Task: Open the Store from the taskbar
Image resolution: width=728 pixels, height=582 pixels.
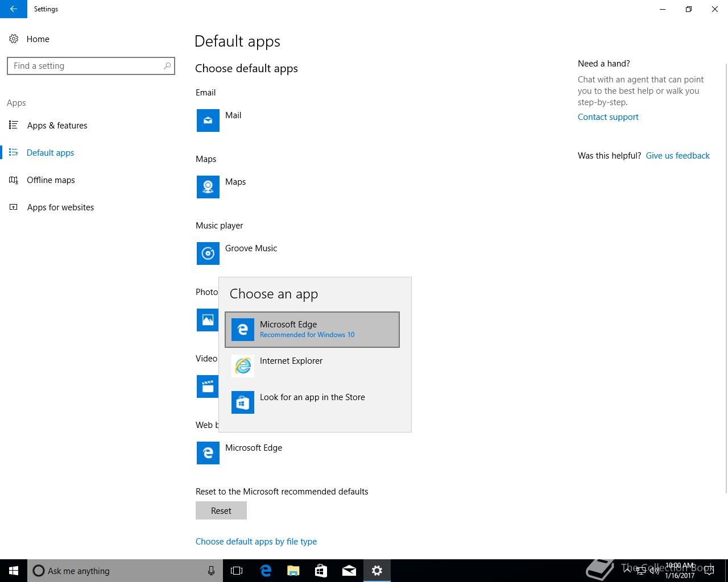Action: (321, 571)
